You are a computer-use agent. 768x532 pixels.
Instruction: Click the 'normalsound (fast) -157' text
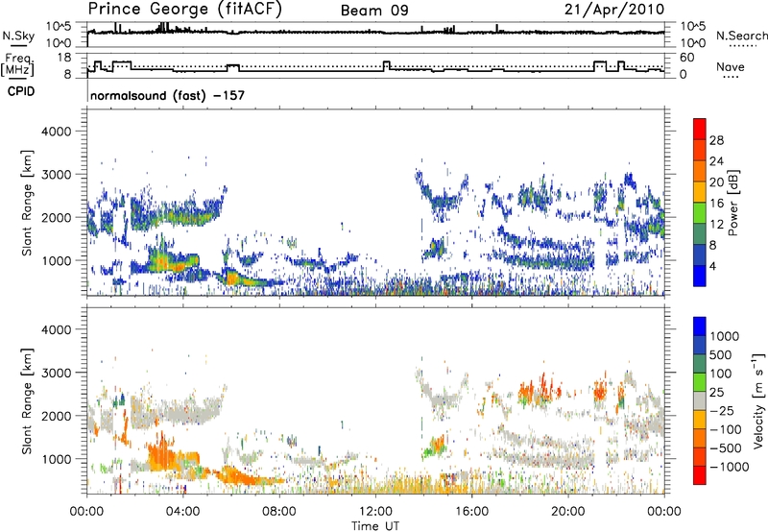tap(167, 95)
